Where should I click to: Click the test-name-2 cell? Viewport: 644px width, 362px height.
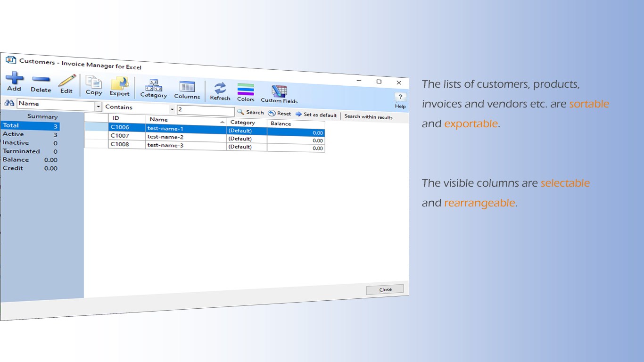point(186,137)
